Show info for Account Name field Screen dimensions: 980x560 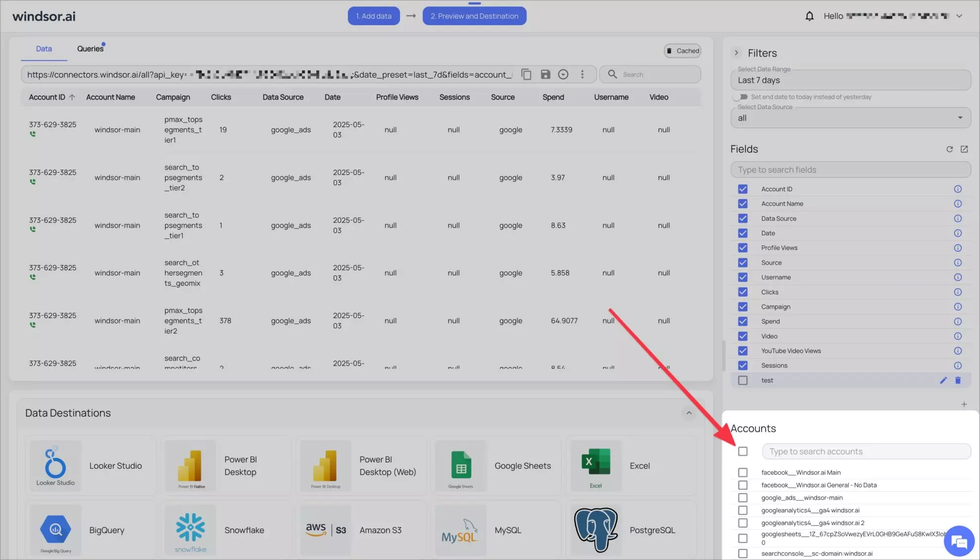click(x=958, y=204)
